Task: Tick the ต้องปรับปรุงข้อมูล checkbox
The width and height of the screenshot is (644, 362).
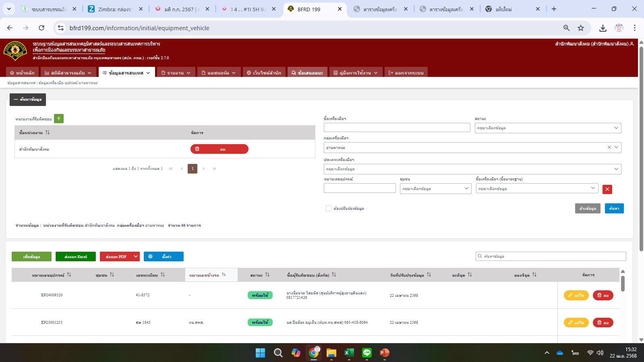Action: (x=328, y=209)
